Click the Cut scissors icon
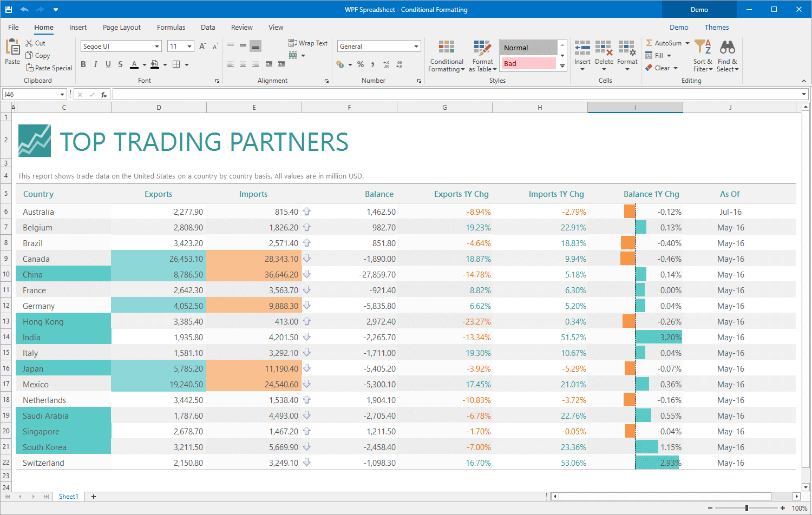 pos(29,43)
